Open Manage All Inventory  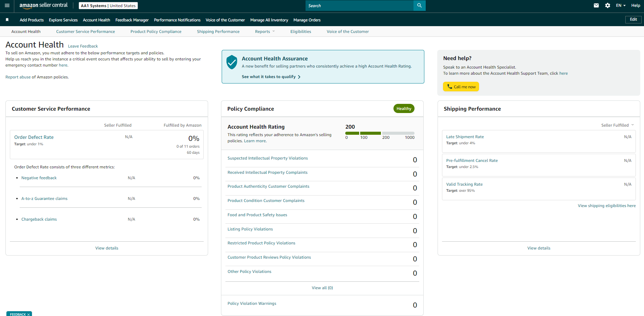269,20
